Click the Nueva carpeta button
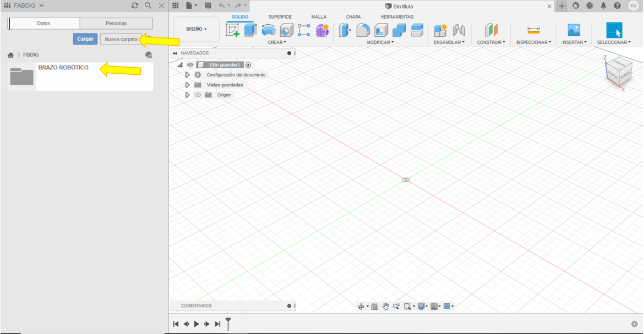644x334 pixels. [121, 39]
